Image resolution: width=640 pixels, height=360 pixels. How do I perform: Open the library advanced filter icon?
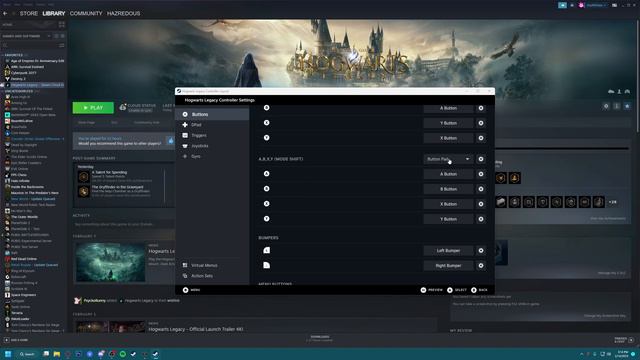click(62, 45)
